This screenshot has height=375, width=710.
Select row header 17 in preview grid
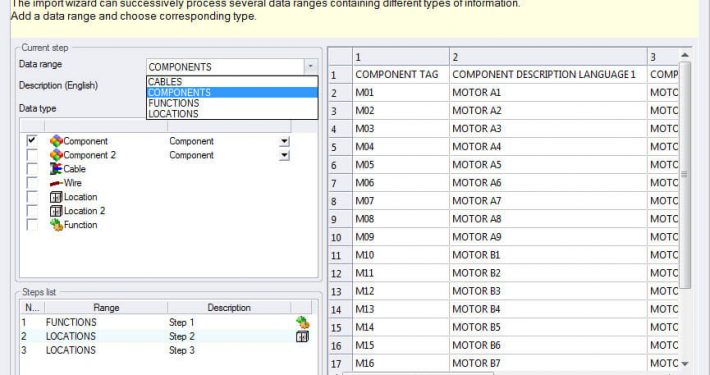[340, 364]
